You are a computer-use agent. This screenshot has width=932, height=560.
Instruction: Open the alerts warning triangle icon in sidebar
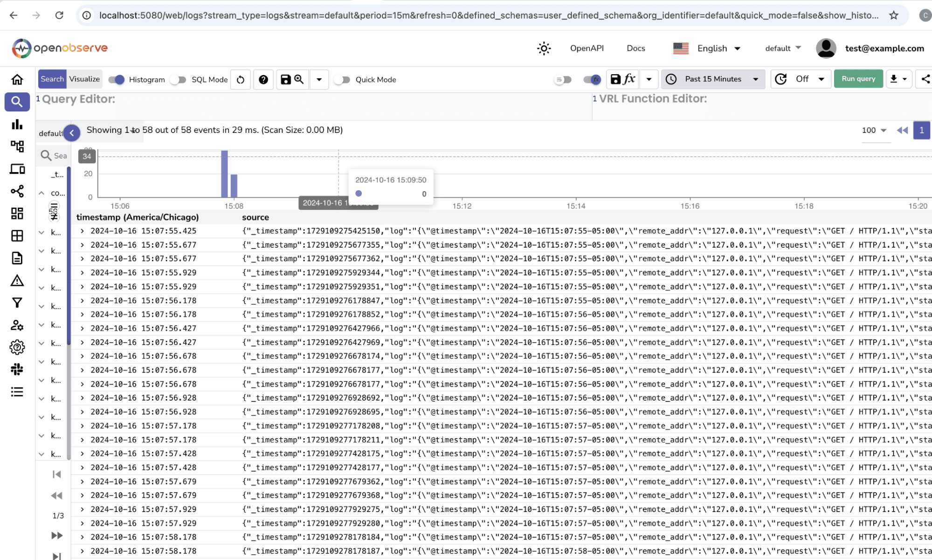point(17,280)
